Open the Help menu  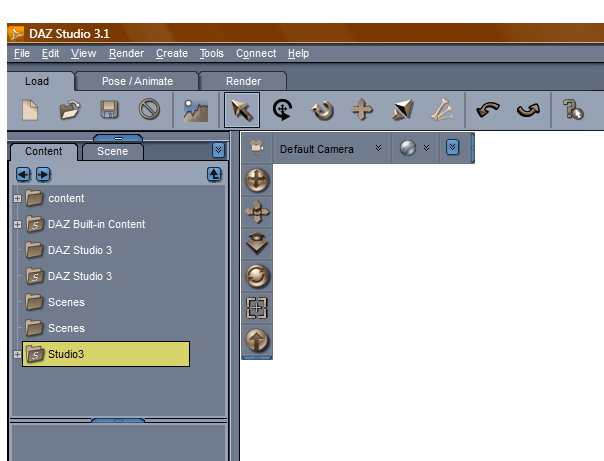click(299, 54)
